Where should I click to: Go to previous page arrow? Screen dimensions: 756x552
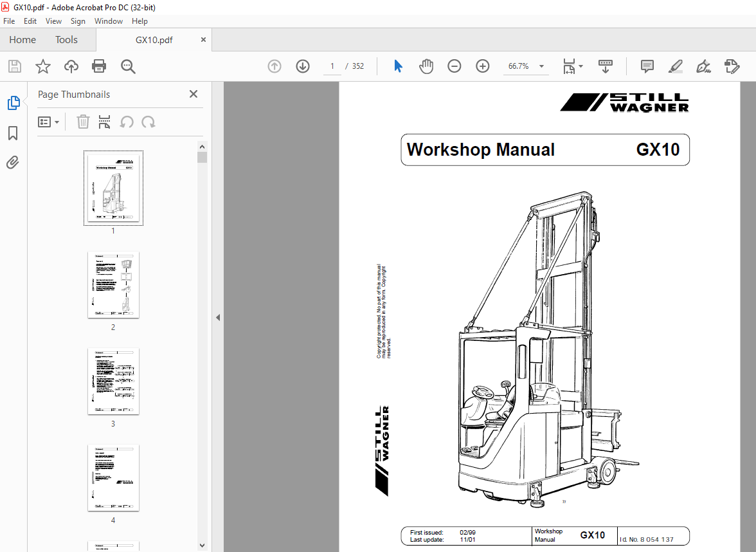pos(274,66)
